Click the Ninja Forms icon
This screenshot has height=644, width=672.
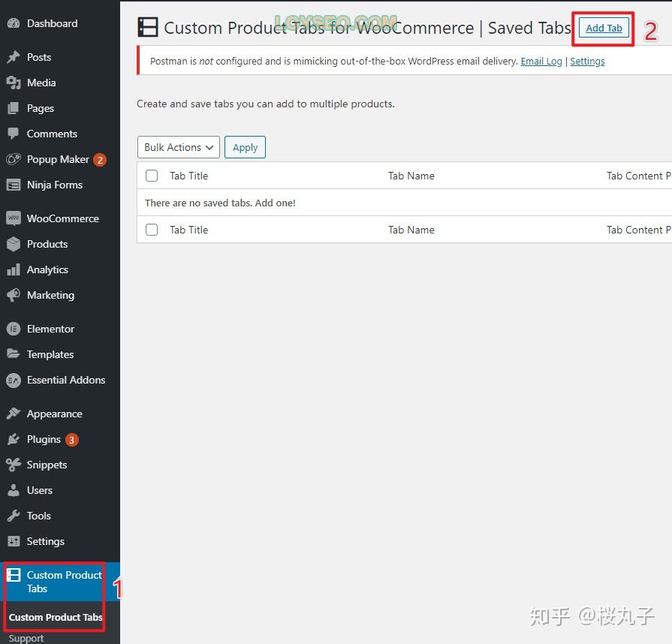[14, 185]
